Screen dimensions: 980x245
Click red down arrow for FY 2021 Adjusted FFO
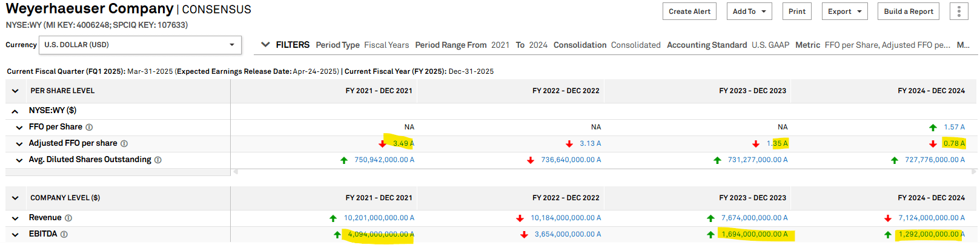click(382, 144)
